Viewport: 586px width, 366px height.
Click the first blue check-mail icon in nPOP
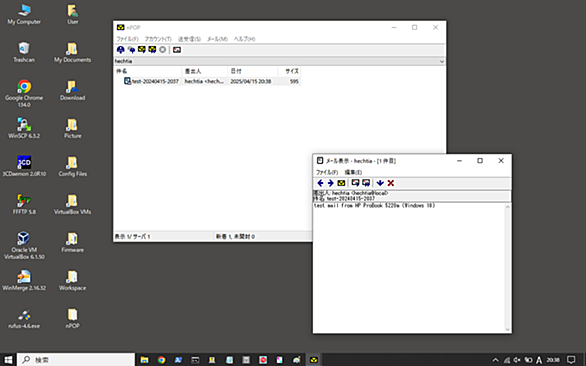[x=120, y=50]
